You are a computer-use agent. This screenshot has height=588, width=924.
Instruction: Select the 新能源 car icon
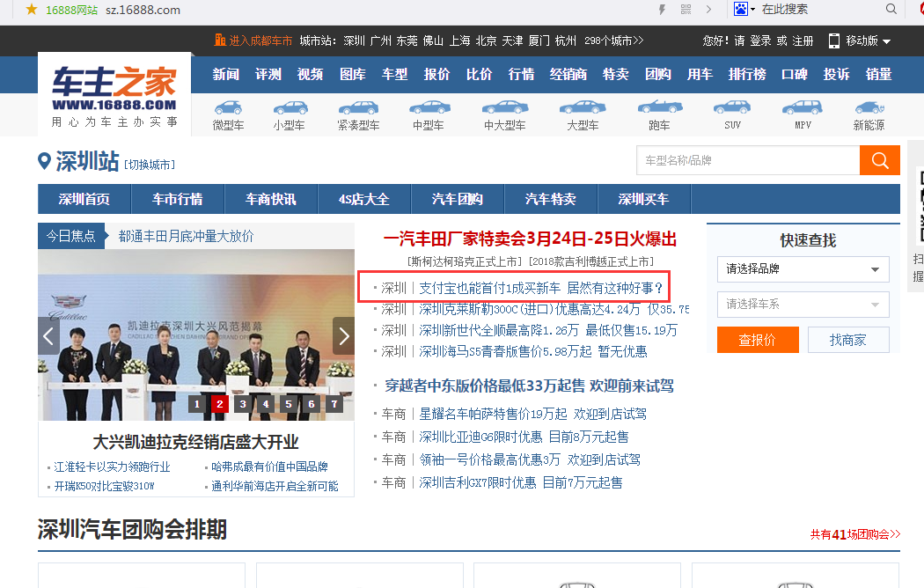click(869, 107)
